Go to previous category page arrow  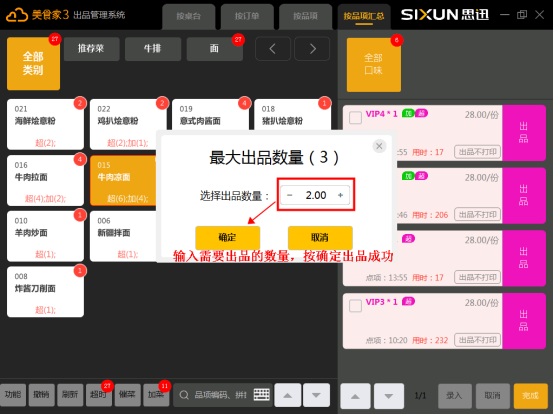pyautogui.click(x=273, y=49)
